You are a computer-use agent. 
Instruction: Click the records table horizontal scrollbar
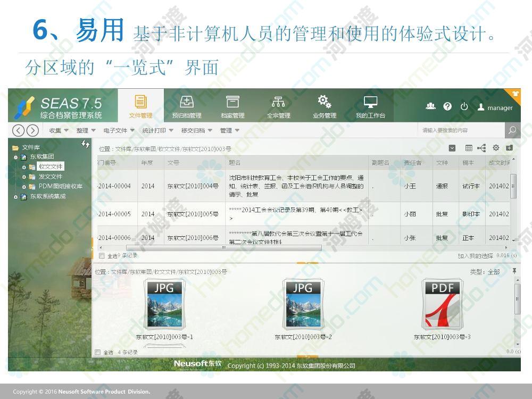pyautogui.click(x=225, y=248)
